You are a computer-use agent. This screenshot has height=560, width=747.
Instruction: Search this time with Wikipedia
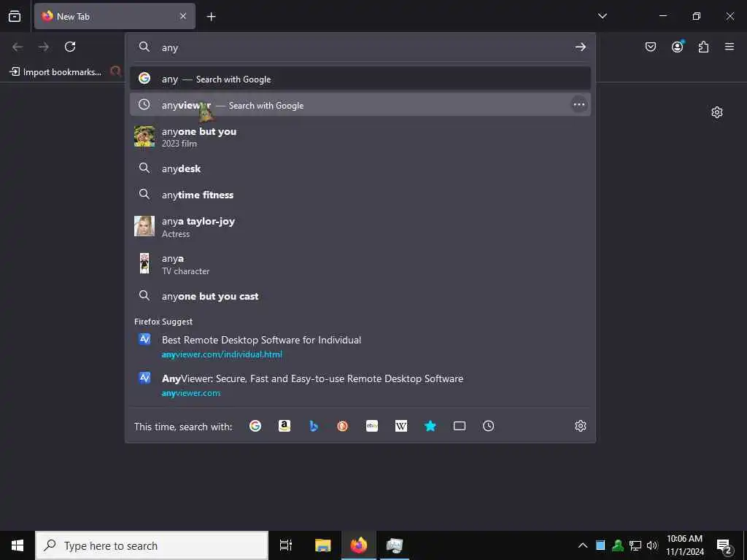click(401, 426)
